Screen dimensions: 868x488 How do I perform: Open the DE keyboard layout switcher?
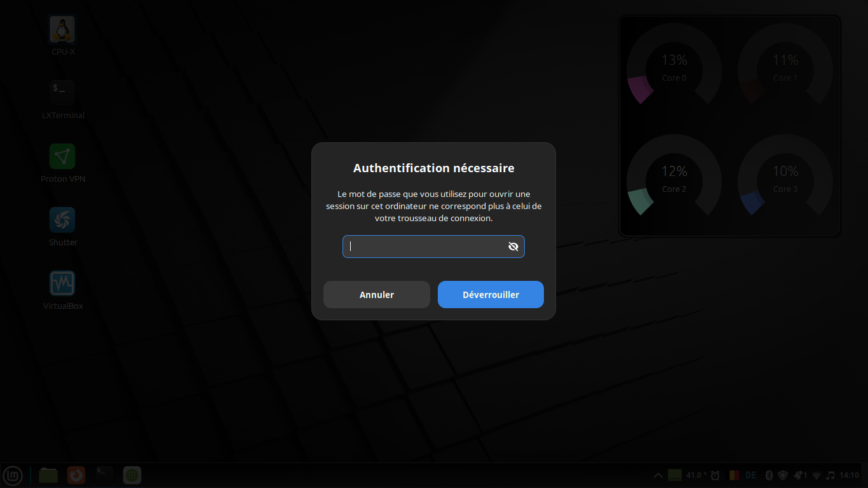pos(750,475)
